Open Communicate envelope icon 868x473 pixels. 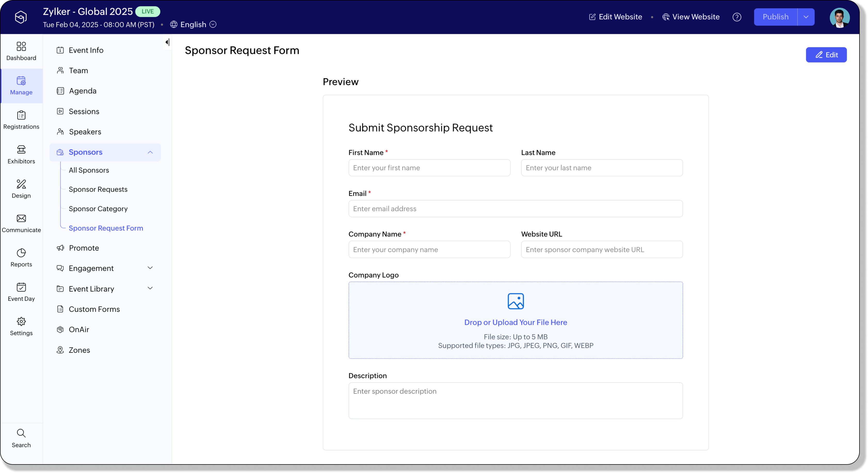click(21, 218)
